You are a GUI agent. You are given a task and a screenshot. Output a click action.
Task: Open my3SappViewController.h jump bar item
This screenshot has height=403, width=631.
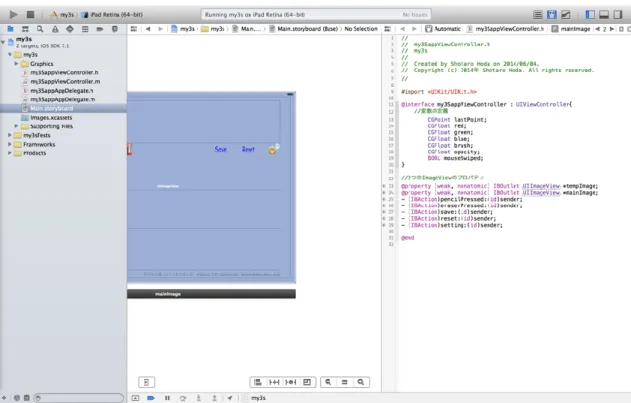click(505, 29)
